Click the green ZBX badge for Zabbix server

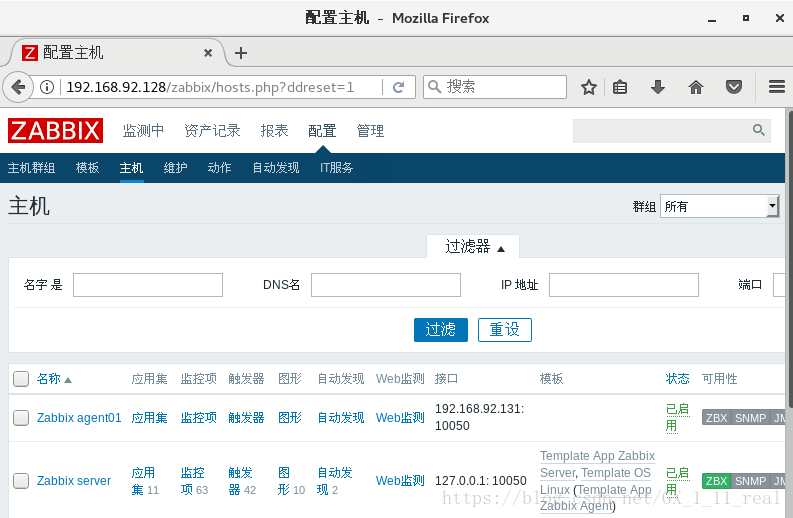716,481
